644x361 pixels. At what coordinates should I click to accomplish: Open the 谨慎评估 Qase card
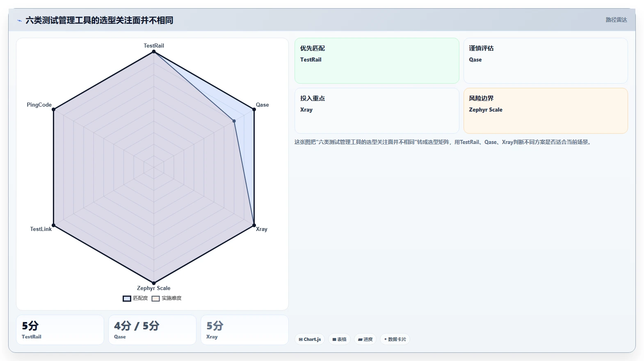546,61
